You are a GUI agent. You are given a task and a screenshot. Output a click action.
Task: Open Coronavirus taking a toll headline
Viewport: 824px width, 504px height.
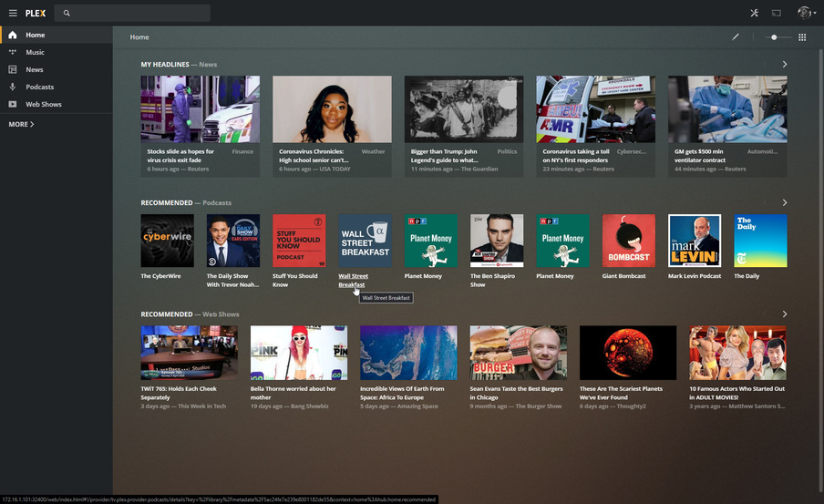pos(575,156)
